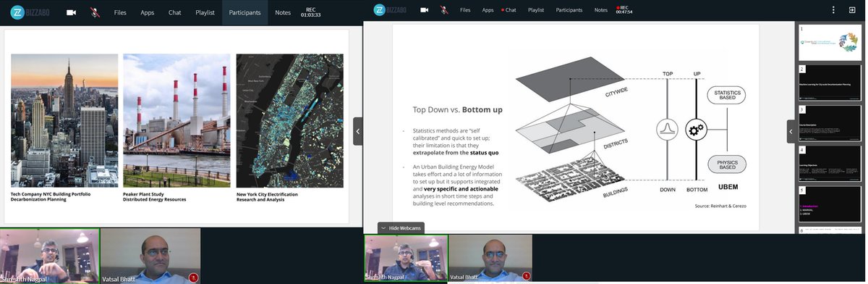Viewport: 868px width, 284px height.
Task: Open the Chat tab with red notification dot
Action: click(x=509, y=10)
